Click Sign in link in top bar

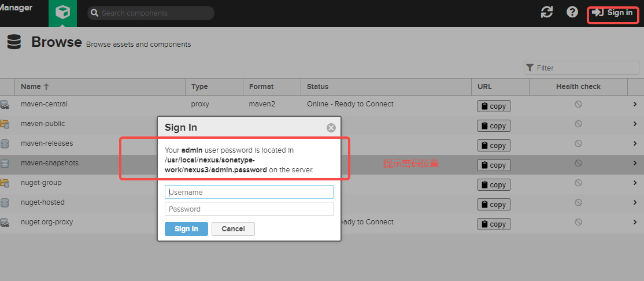point(613,13)
